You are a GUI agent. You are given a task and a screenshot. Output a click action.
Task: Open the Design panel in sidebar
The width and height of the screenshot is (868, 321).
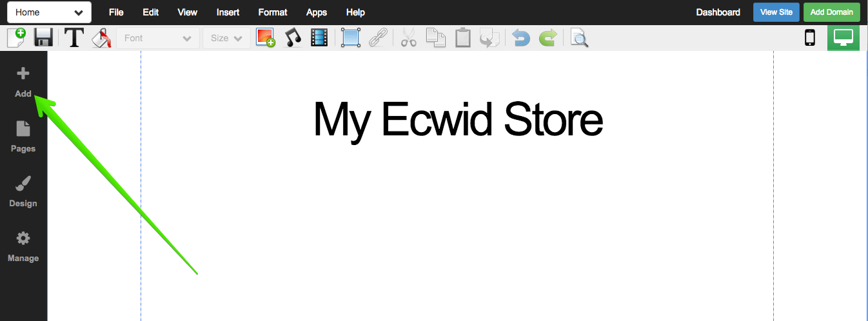[23, 192]
